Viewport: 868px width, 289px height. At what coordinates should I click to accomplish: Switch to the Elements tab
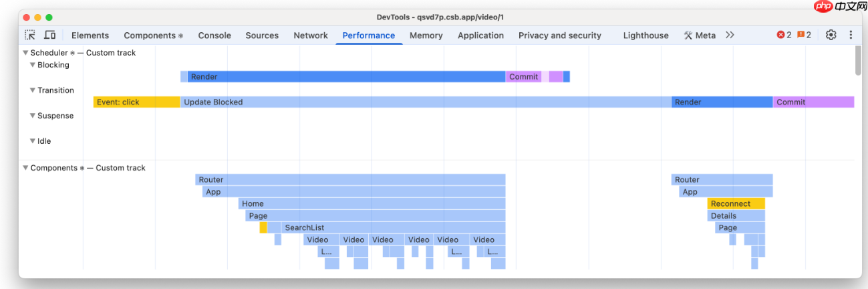pos(90,35)
